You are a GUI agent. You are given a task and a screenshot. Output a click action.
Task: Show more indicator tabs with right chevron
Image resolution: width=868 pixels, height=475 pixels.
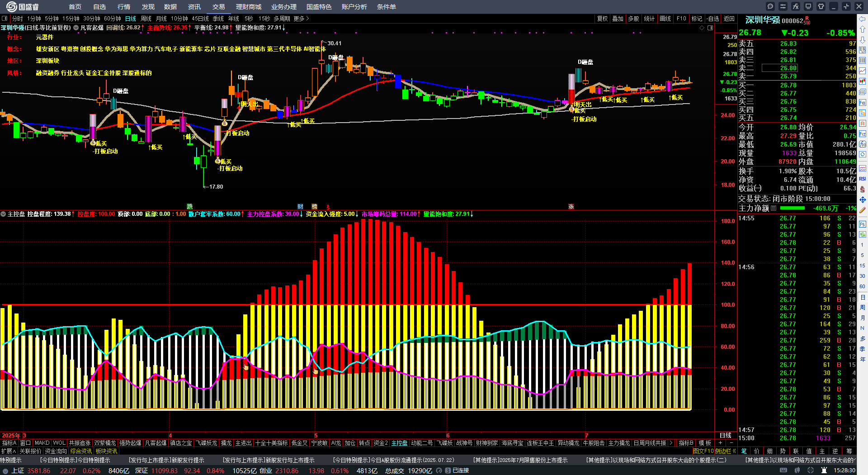[x=671, y=443]
